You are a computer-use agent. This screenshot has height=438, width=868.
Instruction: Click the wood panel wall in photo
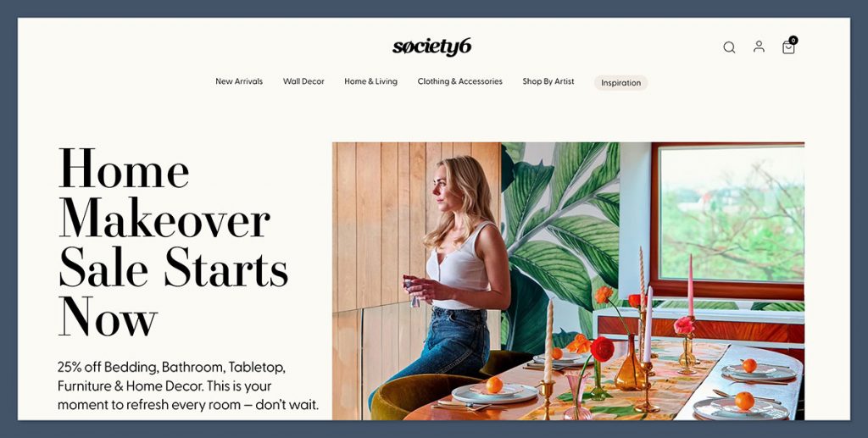pyautogui.click(x=416, y=221)
